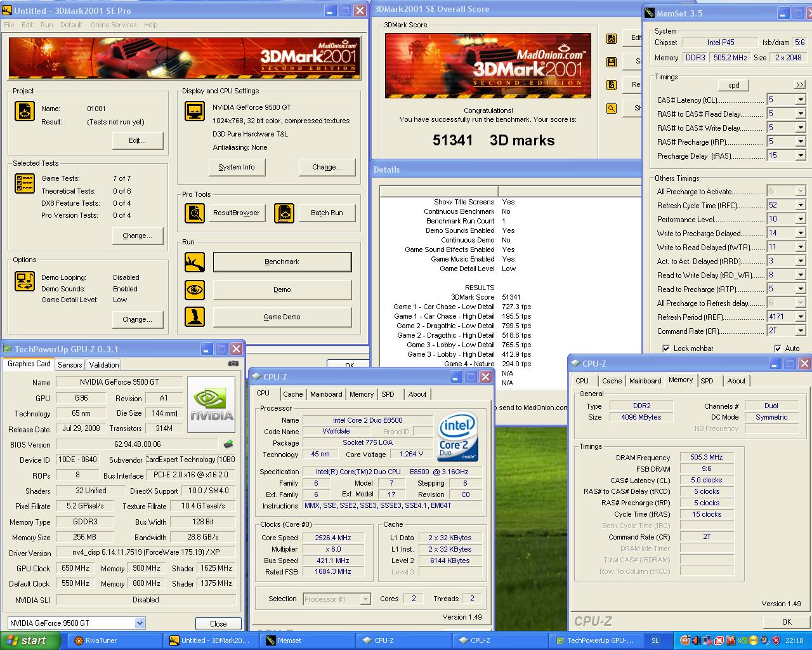Click the 51341 3D marks score text

pyautogui.click(x=494, y=140)
